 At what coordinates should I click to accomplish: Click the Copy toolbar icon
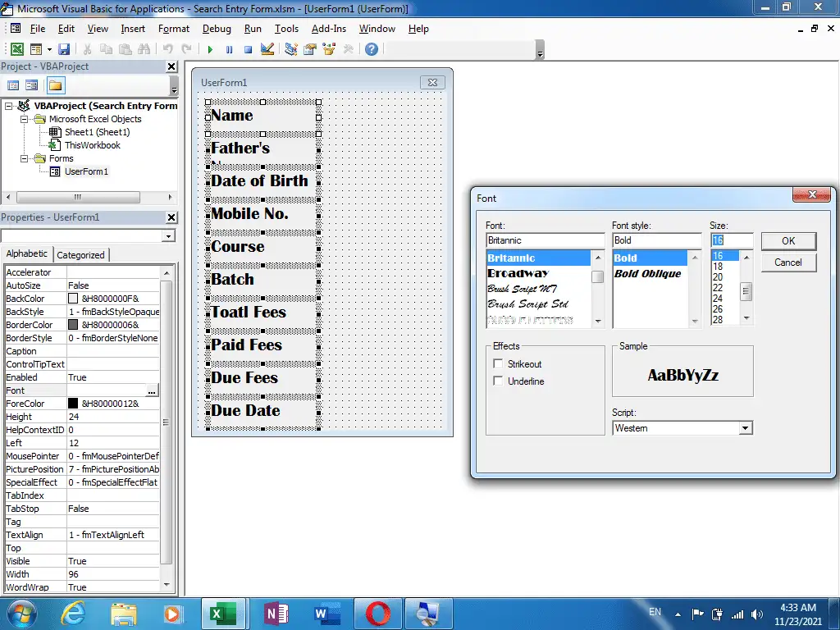[106, 49]
